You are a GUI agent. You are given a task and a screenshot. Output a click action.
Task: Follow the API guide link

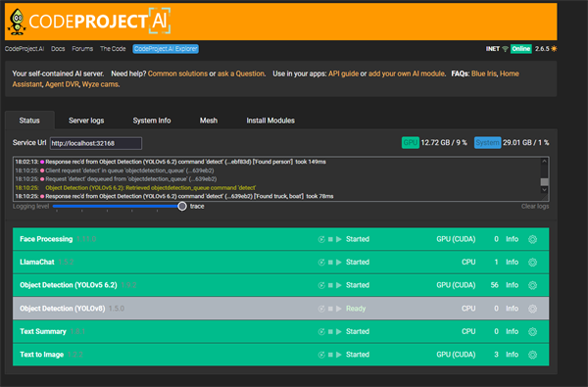click(344, 73)
